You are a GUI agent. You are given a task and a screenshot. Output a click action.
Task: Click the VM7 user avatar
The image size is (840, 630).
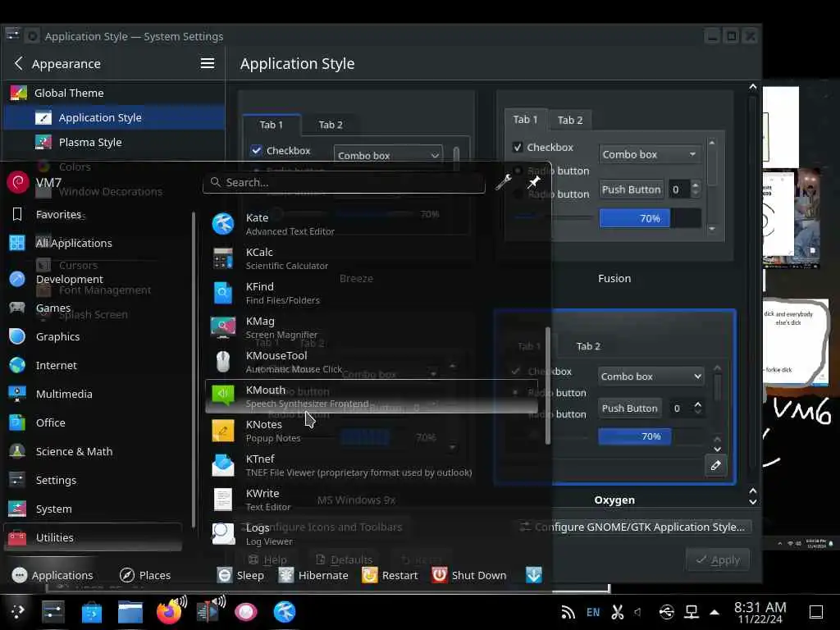click(x=18, y=182)
